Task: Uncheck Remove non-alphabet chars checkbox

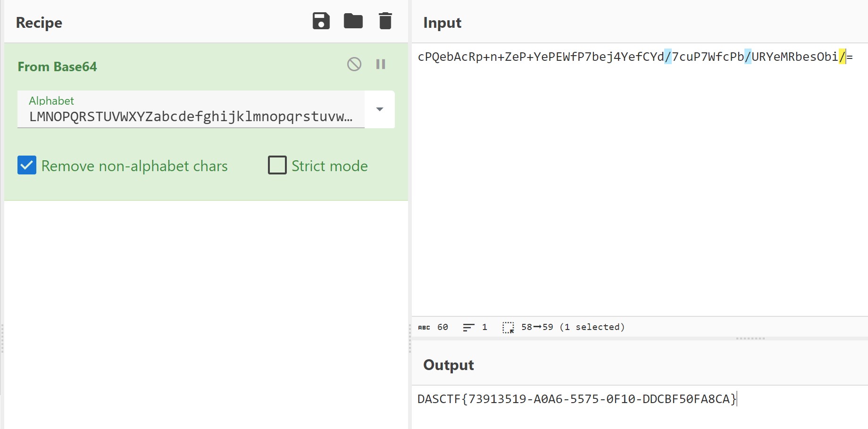Action: pyautogui.click(x=27, y=165)
